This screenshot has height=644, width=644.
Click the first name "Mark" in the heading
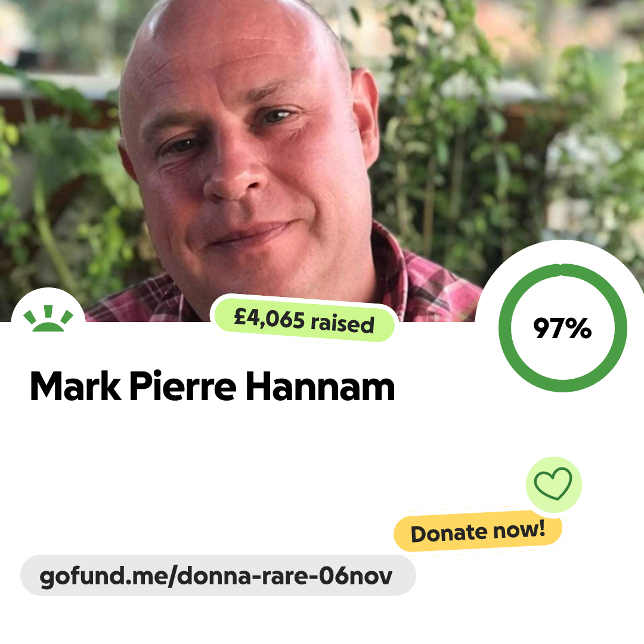point(75,386)
